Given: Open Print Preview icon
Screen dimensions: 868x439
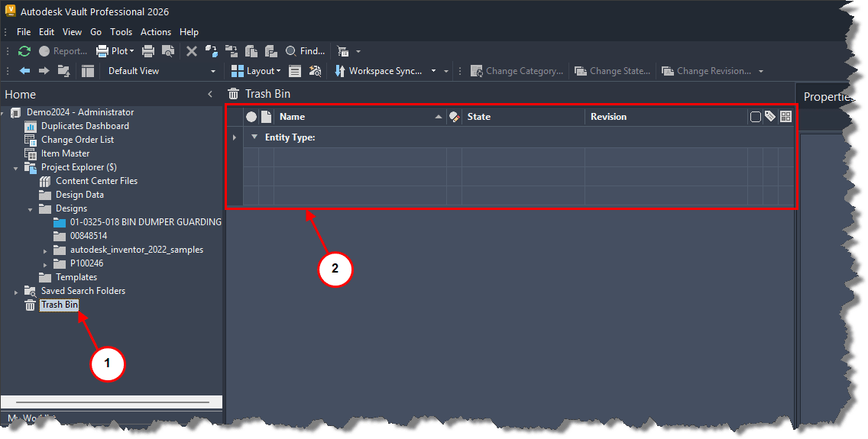Looking at the screenshot, I should tap(168, 51).
